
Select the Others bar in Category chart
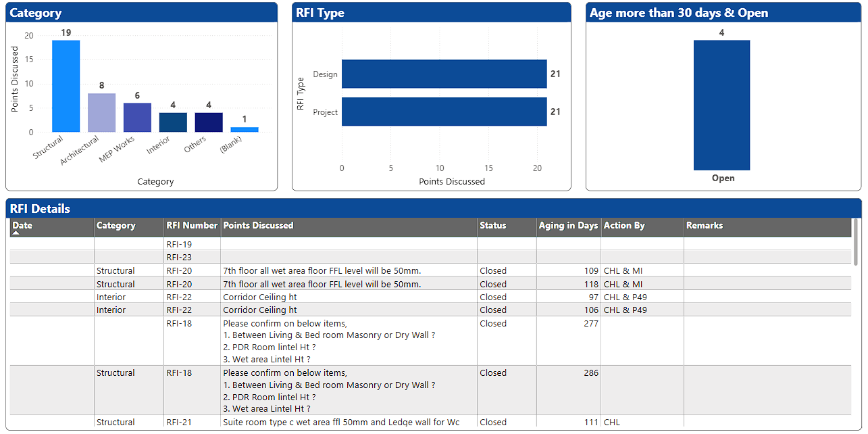(x=209, y=122)
